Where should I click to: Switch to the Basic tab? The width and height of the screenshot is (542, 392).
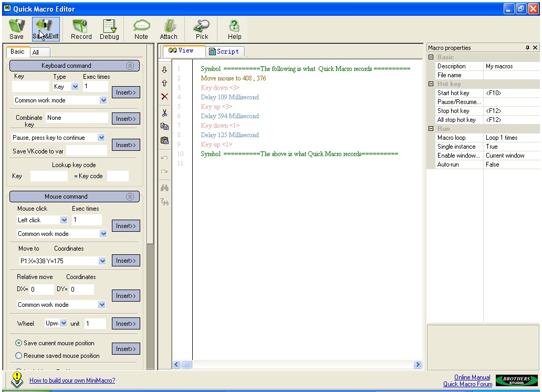pos(17,51)
